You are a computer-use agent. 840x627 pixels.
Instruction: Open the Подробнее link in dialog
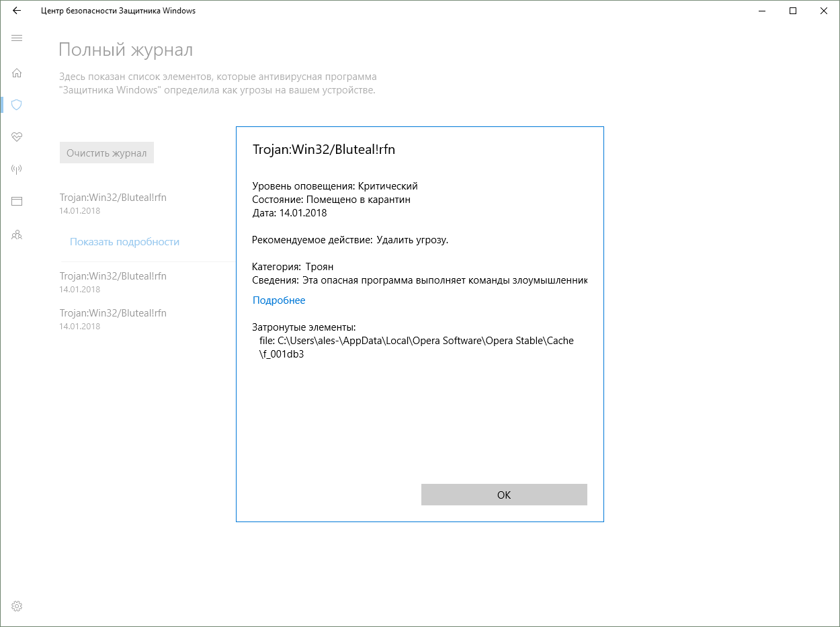click(x=279, y=300)
